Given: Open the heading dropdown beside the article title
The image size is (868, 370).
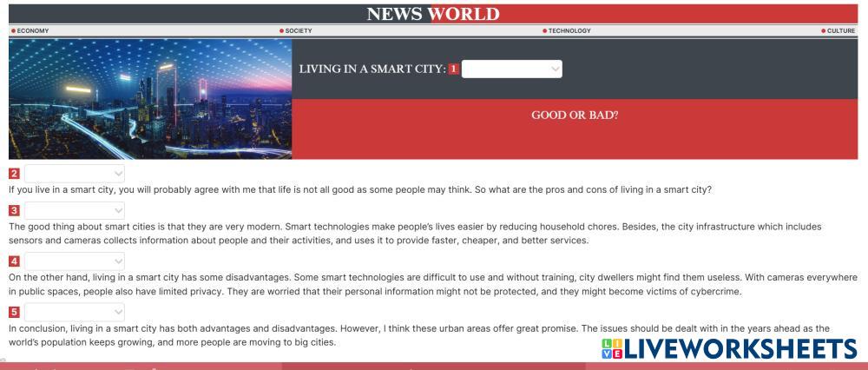Looking at the screenshot, I should (x=511, y=69).
